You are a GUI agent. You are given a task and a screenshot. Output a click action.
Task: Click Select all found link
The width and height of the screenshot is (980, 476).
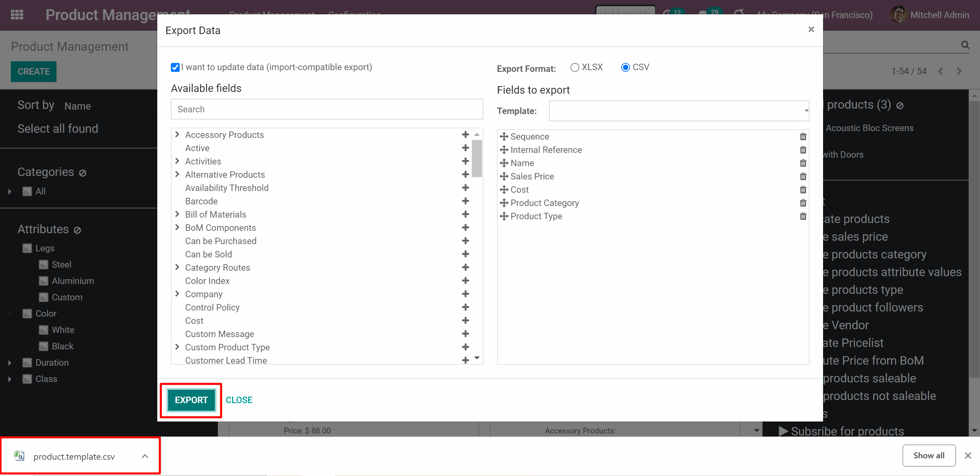tap(58, 129)
